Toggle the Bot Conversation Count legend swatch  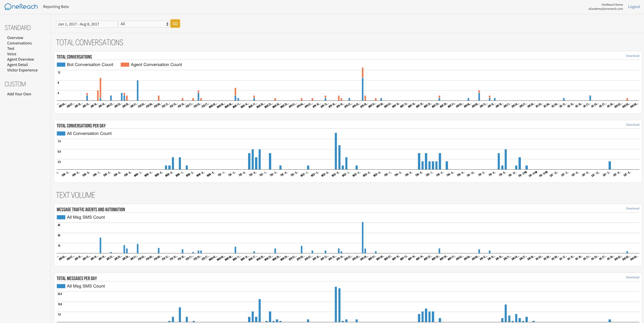click(61, 65)
